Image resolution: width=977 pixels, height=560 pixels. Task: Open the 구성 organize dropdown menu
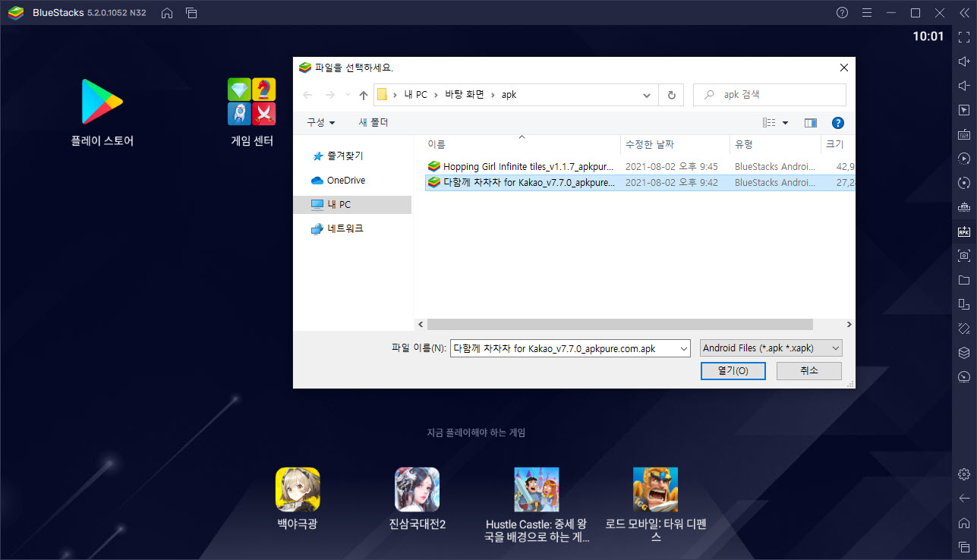coord(320,122)
